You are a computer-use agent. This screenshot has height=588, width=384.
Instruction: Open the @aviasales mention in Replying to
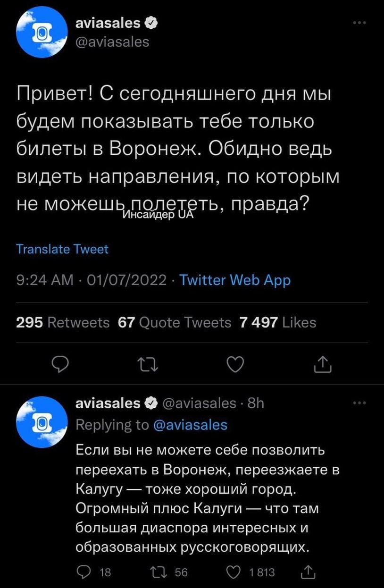coord(190,425)
